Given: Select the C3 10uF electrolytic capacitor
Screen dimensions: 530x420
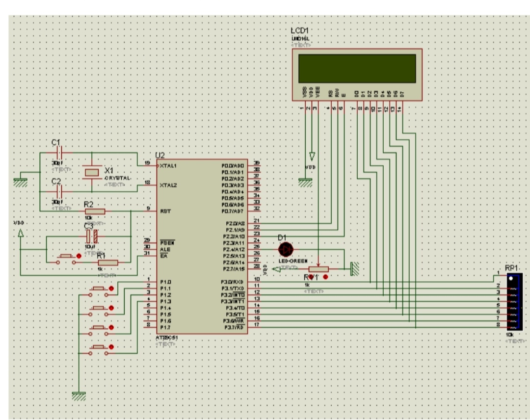Looking at the screenshot, I should pos(92,237).
